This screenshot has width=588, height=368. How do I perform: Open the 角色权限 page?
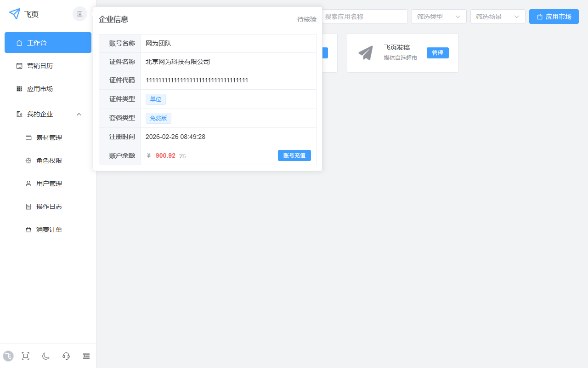coord(50,160)
